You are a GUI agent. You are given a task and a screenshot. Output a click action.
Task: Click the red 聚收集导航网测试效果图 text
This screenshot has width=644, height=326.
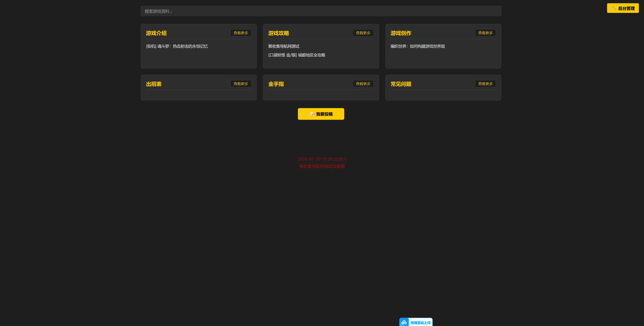322,166
